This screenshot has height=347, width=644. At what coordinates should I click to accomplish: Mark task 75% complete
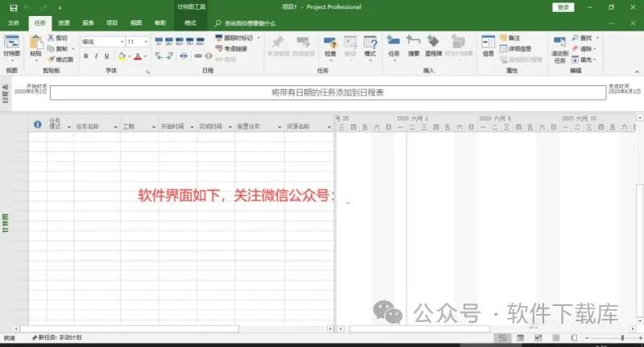(190, 41)
